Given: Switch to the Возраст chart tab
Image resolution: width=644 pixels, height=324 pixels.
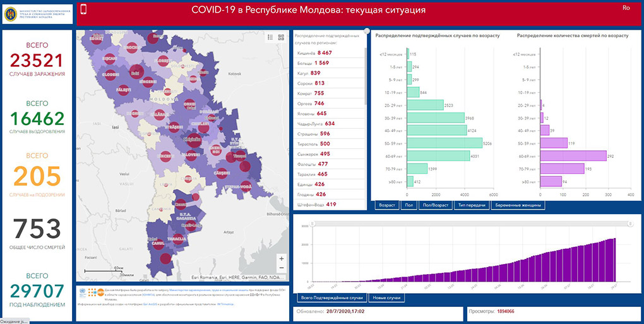Looking at the screenshot, I should click(386, 205).
